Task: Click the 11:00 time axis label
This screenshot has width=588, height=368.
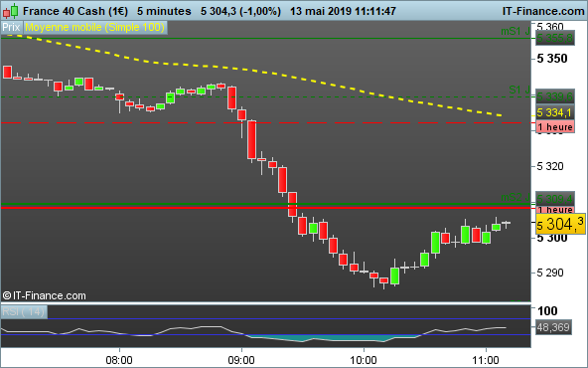Action: pos(486,360)
